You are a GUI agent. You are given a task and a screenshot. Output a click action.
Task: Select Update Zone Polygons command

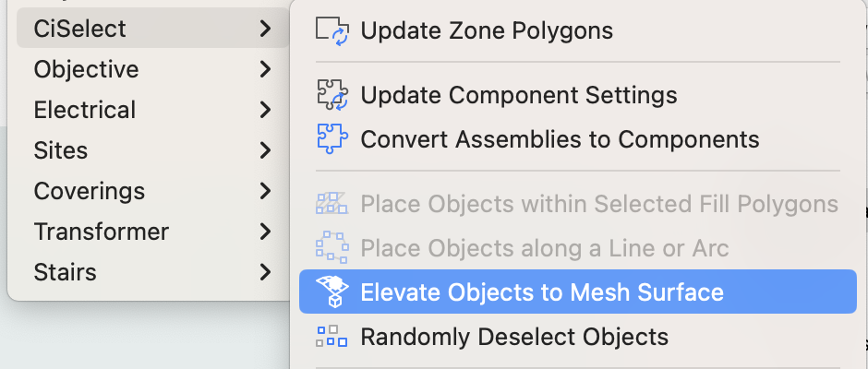tap(487, 30)
